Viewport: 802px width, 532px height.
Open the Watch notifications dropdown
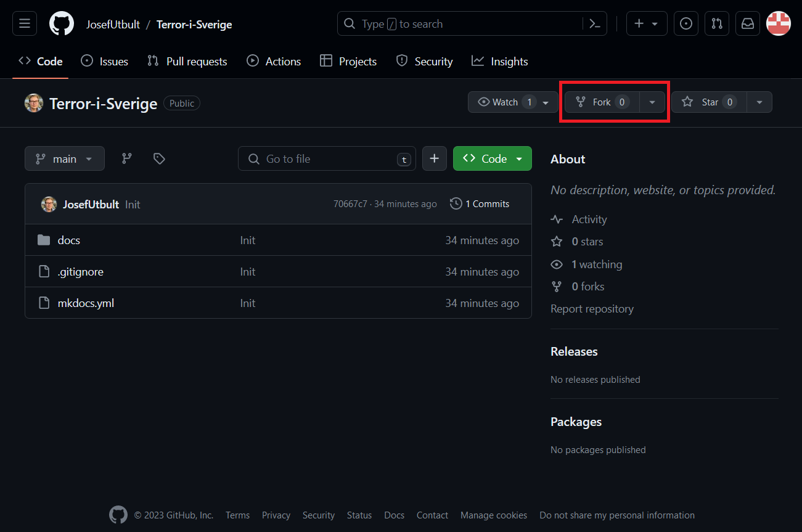[513, 102]
